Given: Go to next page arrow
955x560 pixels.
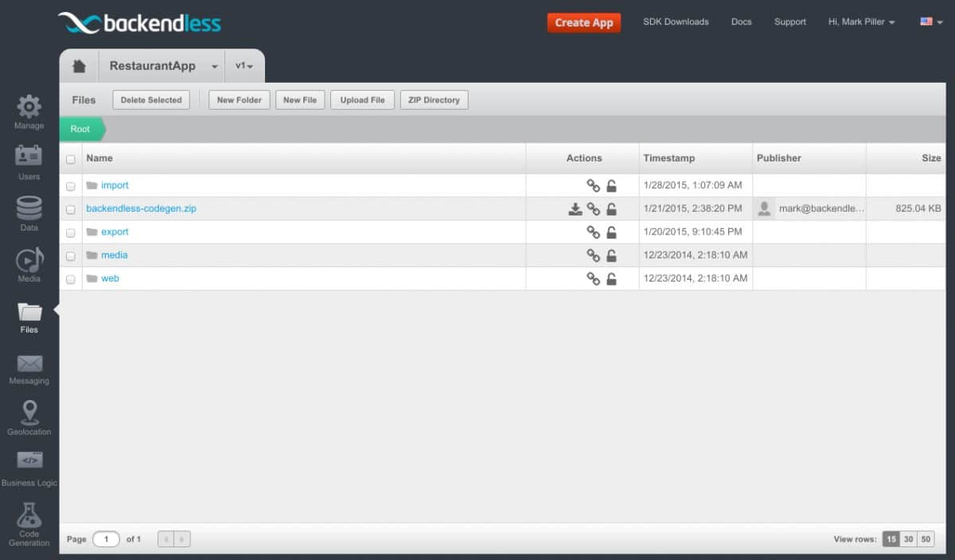Looking at the screenshot, I should click(182, 539).
